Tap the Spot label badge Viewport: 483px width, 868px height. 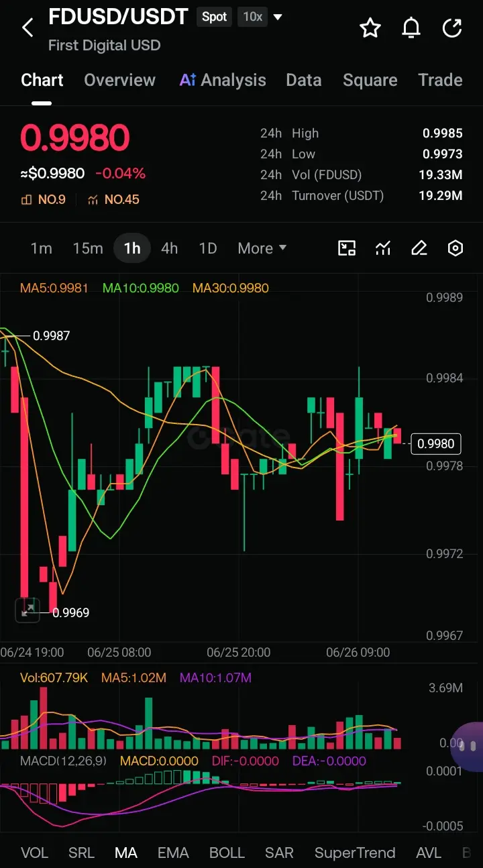tap(215, 17)
